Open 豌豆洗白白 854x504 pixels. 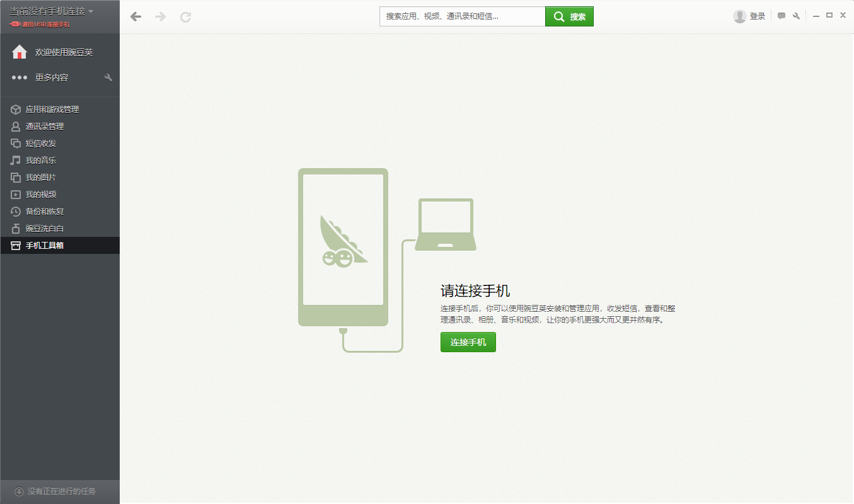point(45,229)
